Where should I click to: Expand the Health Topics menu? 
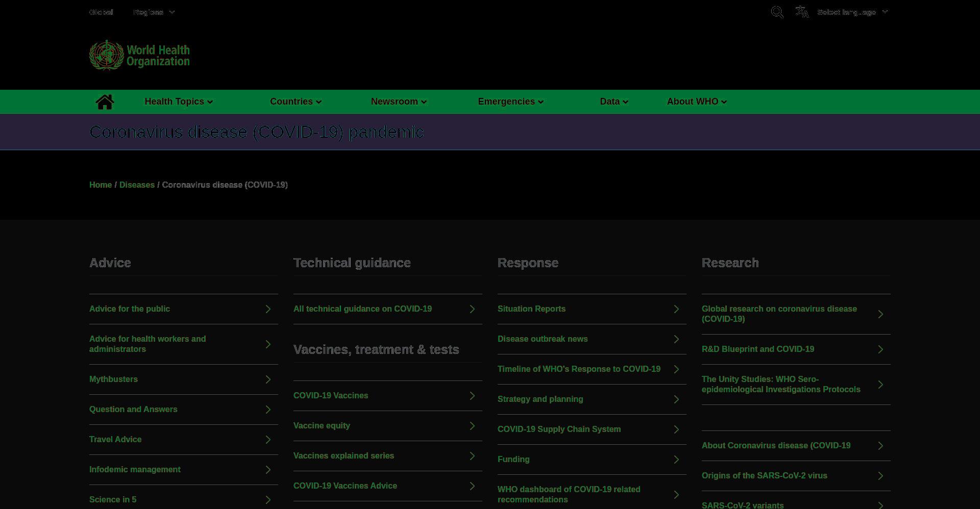[179, 101]
